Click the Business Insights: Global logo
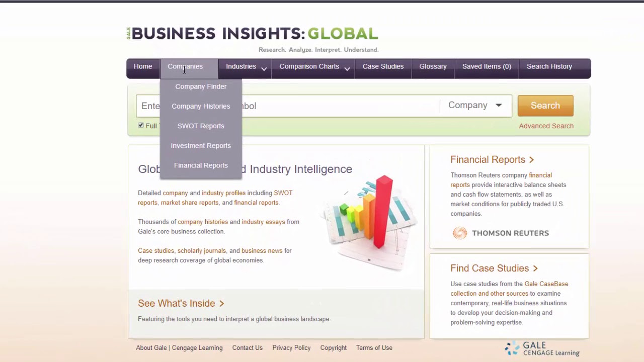 [252, 34]
